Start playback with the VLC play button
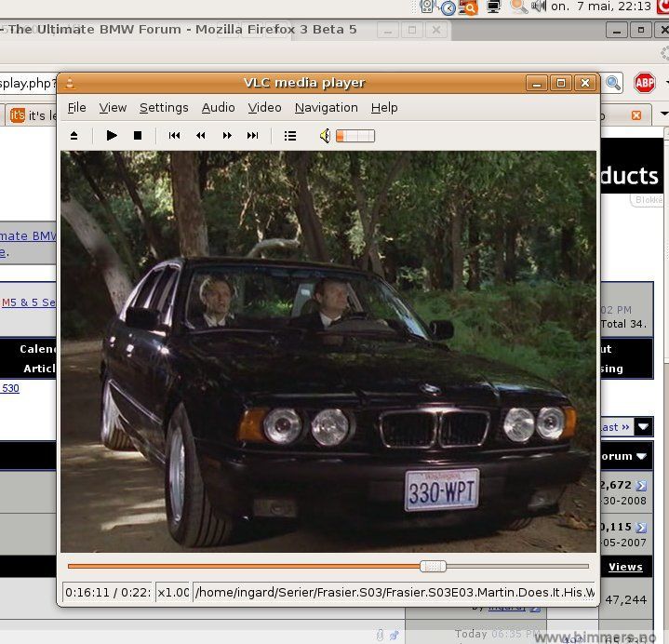669x644 pixels. pos(112,136)
